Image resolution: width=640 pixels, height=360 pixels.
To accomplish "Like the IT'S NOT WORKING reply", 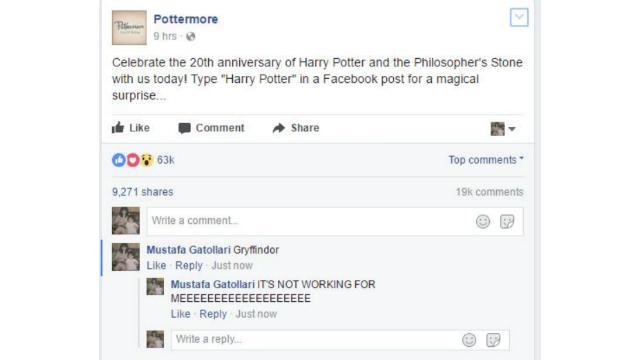I will 180,314.
